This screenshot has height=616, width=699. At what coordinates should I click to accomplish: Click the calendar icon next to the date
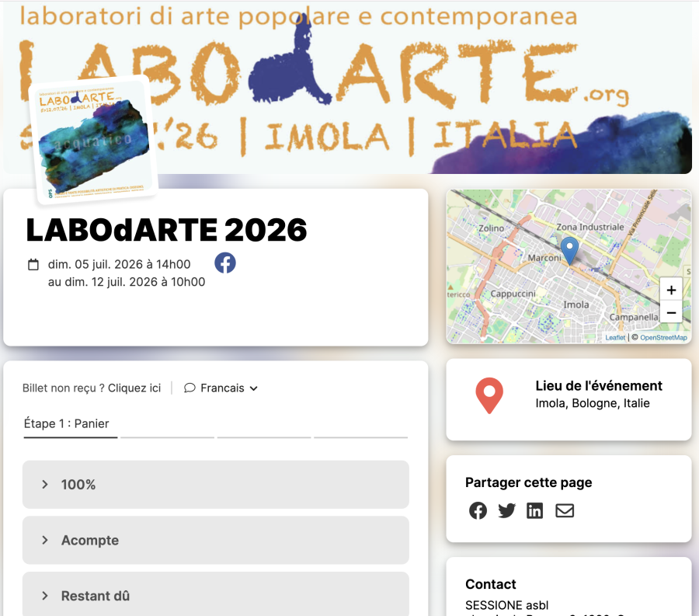pos(33,264)
